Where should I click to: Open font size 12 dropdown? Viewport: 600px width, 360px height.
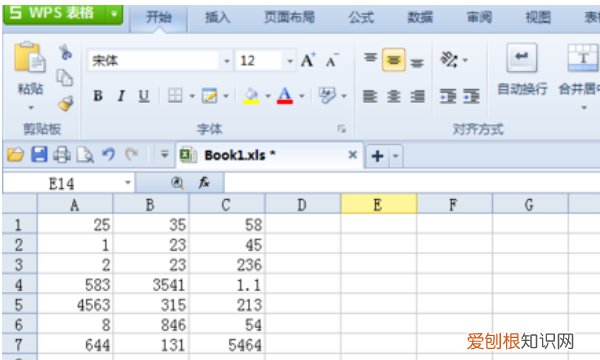click(290, 61)
